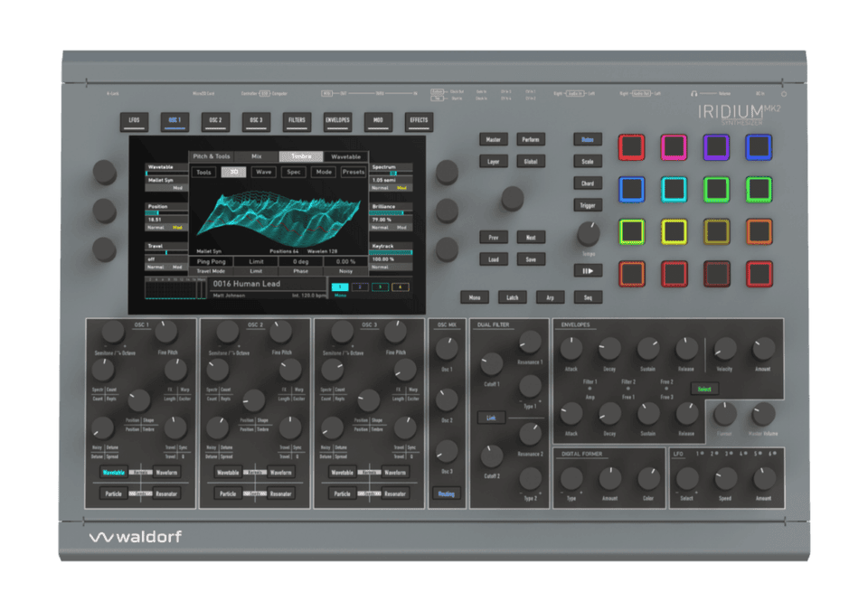The width and height of the screenshot is (868, 611).
Task: Toggle Mono mode
Action: click(x=475, y=297)
